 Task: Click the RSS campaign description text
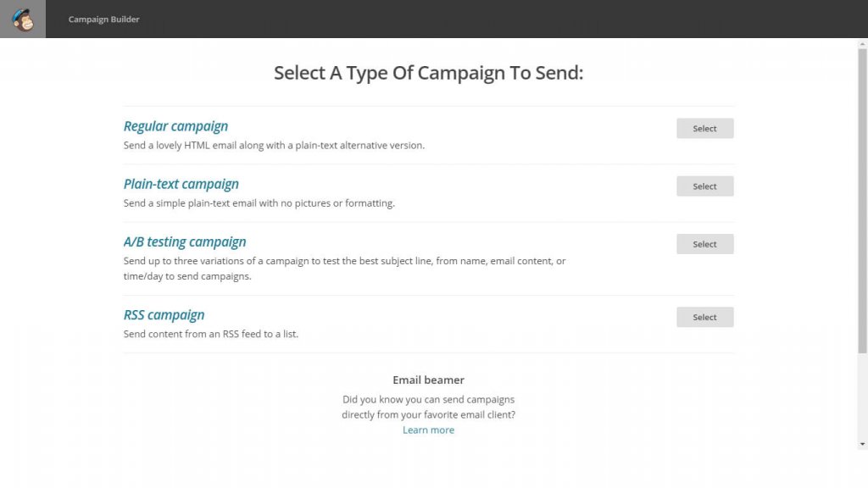coord(212,334)
